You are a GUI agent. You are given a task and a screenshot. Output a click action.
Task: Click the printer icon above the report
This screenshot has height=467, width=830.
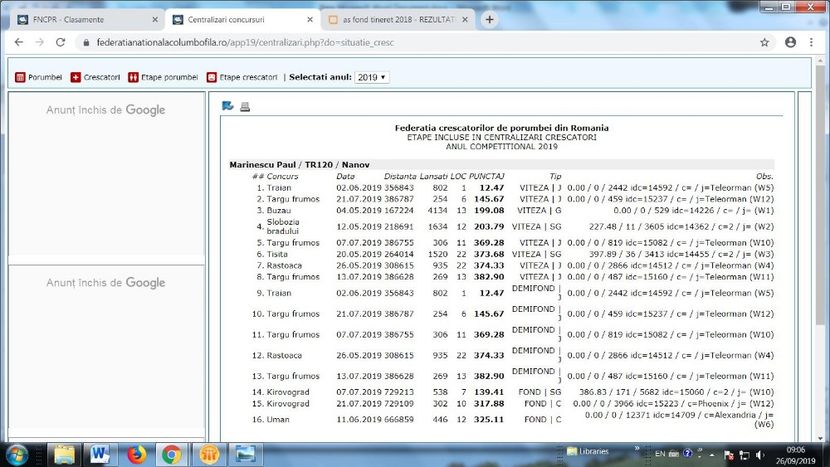pos(245,107)
